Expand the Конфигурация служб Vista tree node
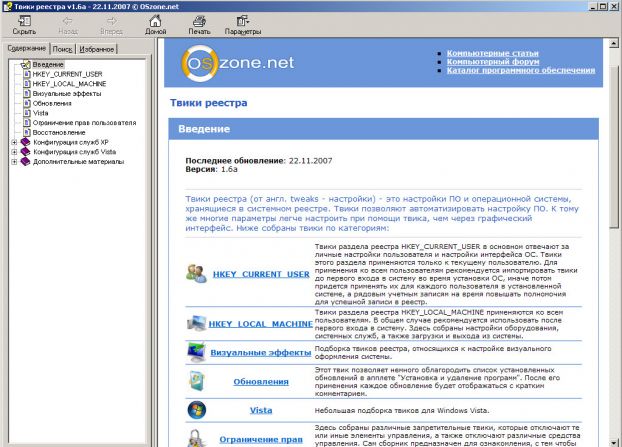This screenshot has width=622, height=447. point(14,151)
